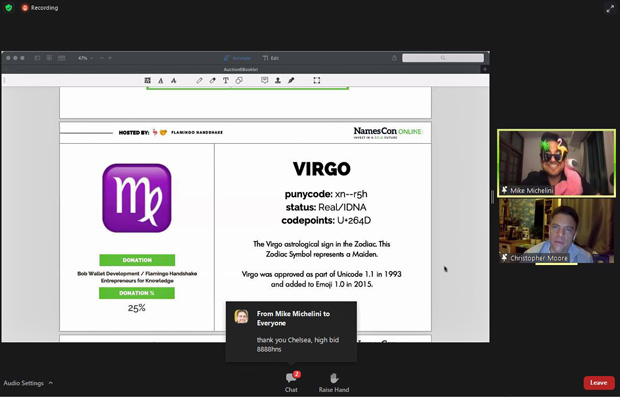Click the search field in PDF viewer
Image resolution: width=620 pixels, height=397 pixels.
(x=443, y=58)
